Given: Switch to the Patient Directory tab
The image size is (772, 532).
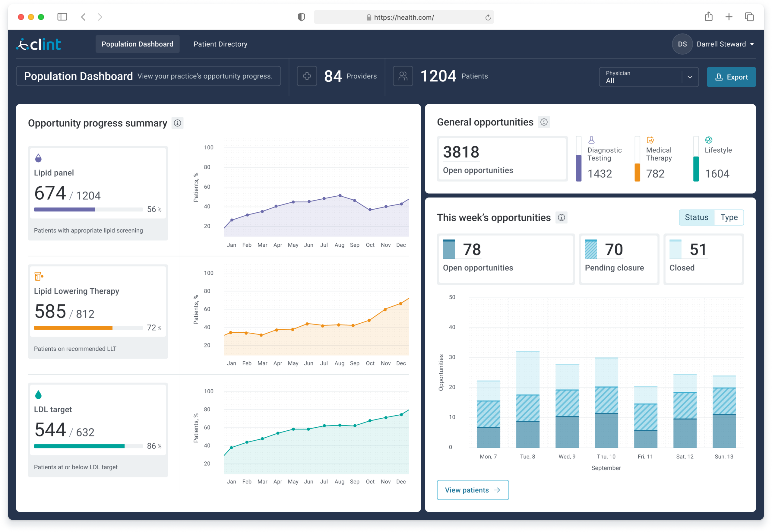Looking at the screenshot, I should (220, 44).
